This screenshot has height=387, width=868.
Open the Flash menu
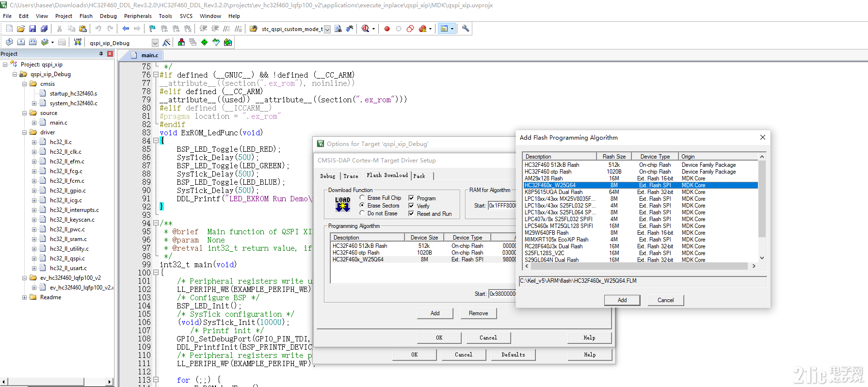pyautogui.click(x=86, y=16)
